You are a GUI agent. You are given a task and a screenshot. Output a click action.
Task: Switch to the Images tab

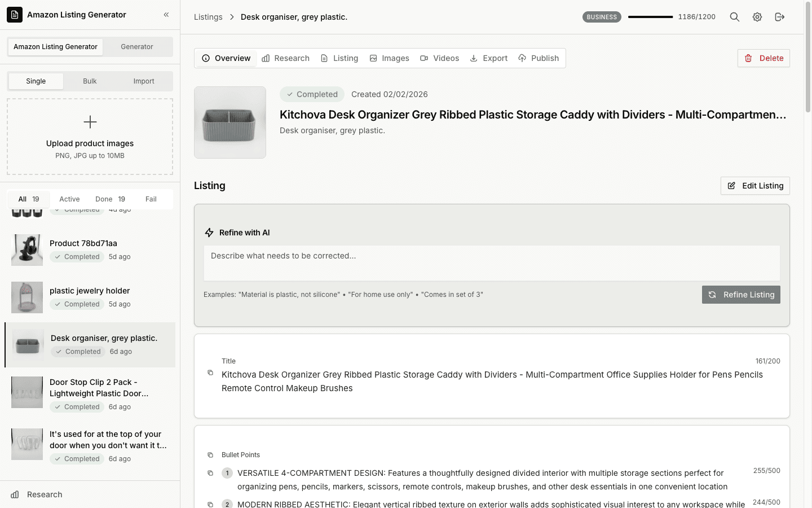point(389,58)
